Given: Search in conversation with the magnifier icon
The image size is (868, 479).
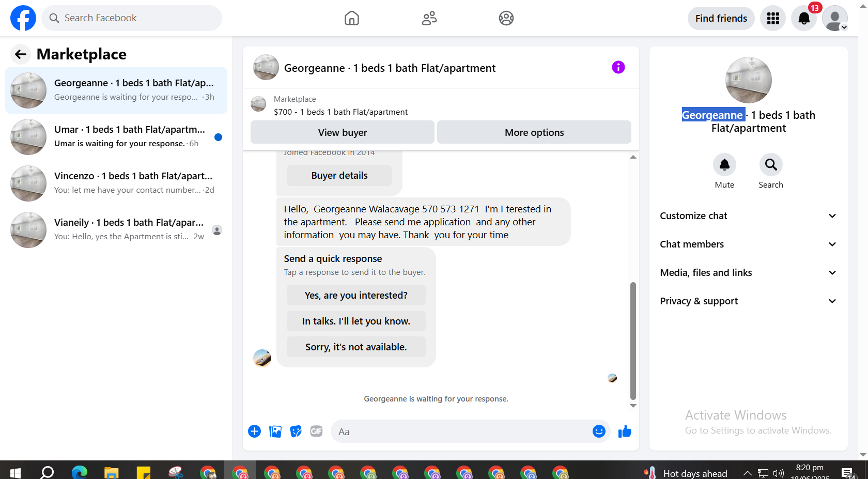Looking at the screenshot, I should pos(771,165).
